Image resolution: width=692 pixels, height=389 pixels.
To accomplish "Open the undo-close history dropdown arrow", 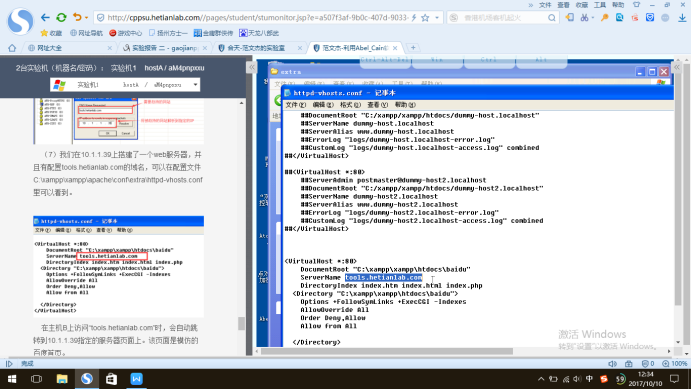I will [x=86, y=18].
